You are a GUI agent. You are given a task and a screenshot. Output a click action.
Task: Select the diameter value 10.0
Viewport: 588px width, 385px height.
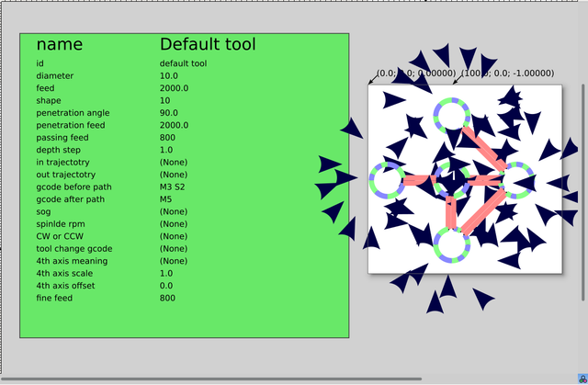pyautogui.click(x=169, y=75)
